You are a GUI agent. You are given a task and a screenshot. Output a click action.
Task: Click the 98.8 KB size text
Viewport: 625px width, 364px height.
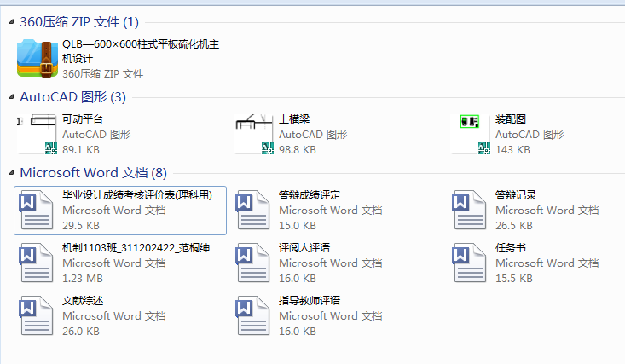coord(298,149)
